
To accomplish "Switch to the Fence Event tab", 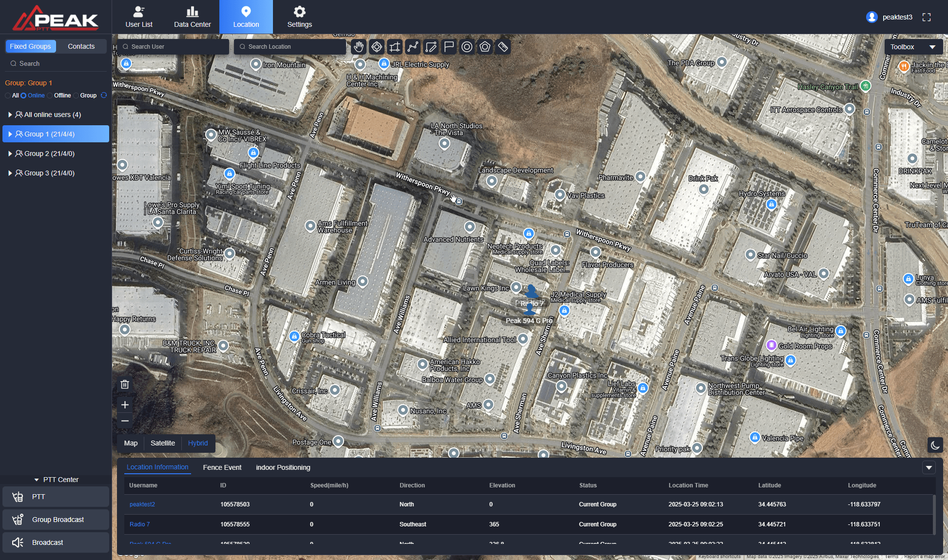I will pos(222,467).
